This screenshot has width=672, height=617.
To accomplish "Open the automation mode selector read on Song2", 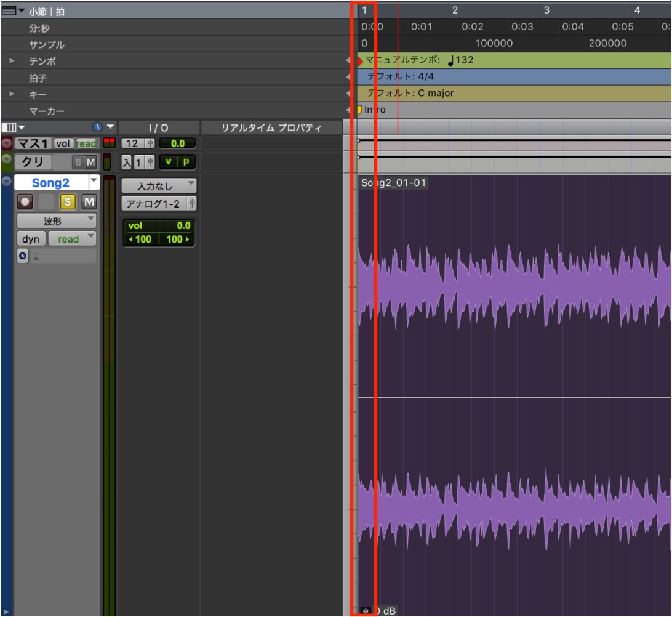I will (x=72, y=238).
